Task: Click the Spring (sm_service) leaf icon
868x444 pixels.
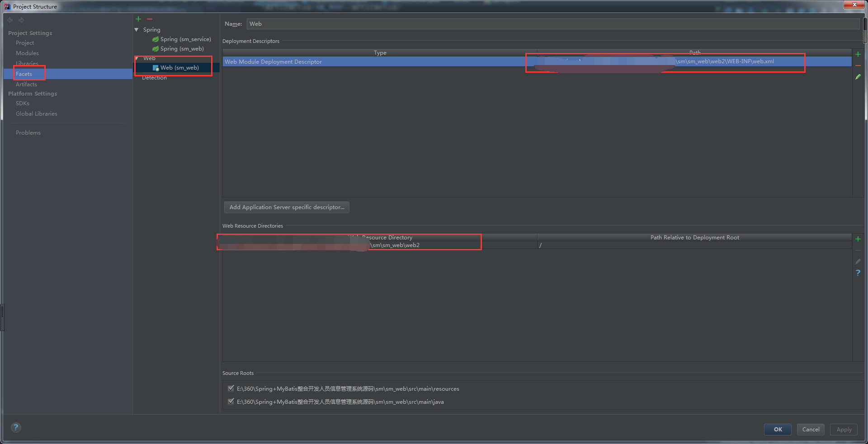Action: (156, 39)
